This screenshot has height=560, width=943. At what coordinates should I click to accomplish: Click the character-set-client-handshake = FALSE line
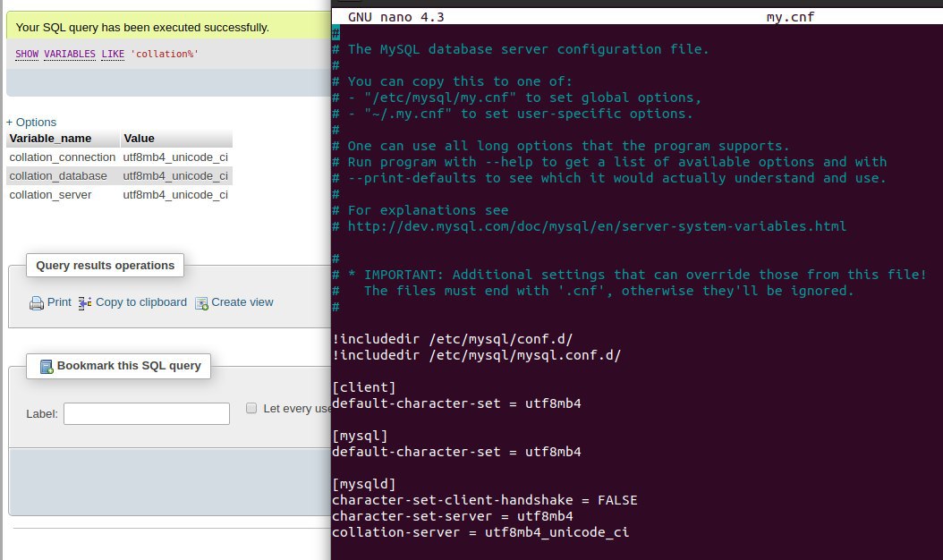pyautogui.click(x=485, y=500)
